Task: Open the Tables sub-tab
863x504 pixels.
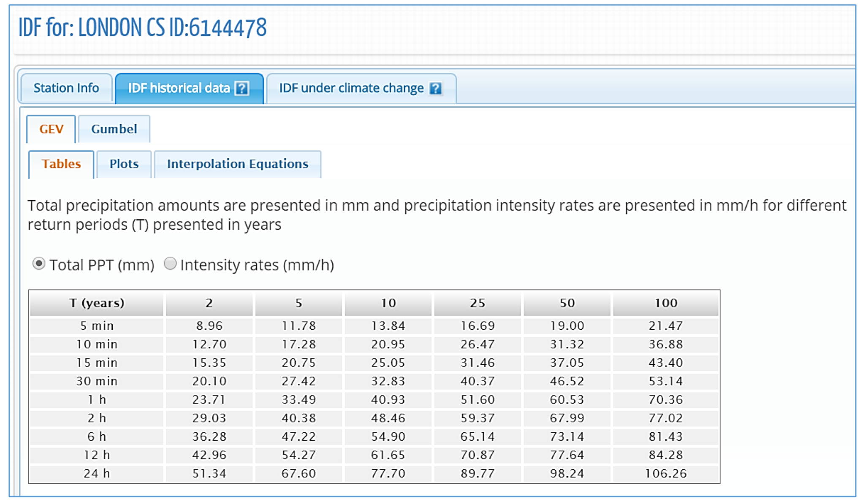Action: coord(61,164)
